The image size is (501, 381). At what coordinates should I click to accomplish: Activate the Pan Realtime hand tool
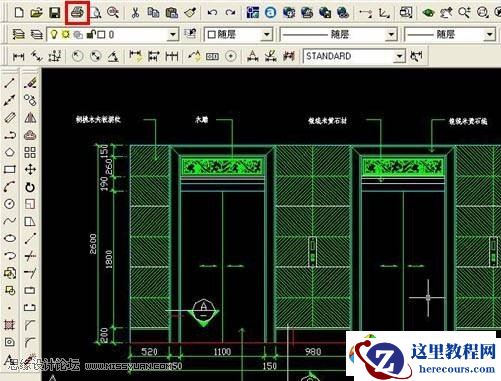pyautogui.click(x=446, y=13)
